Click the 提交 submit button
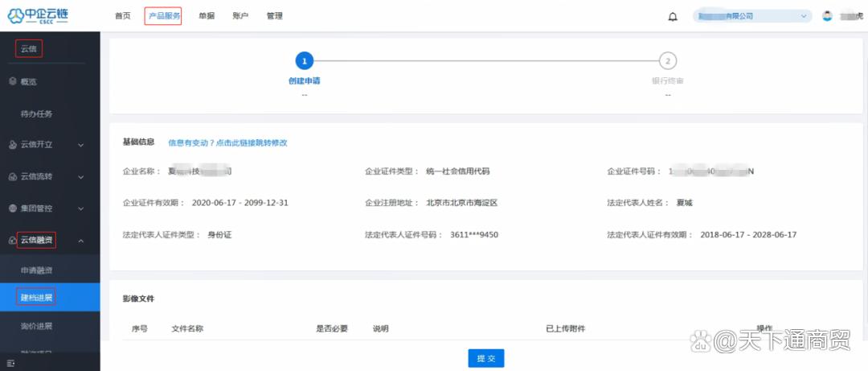 (486, 358)
